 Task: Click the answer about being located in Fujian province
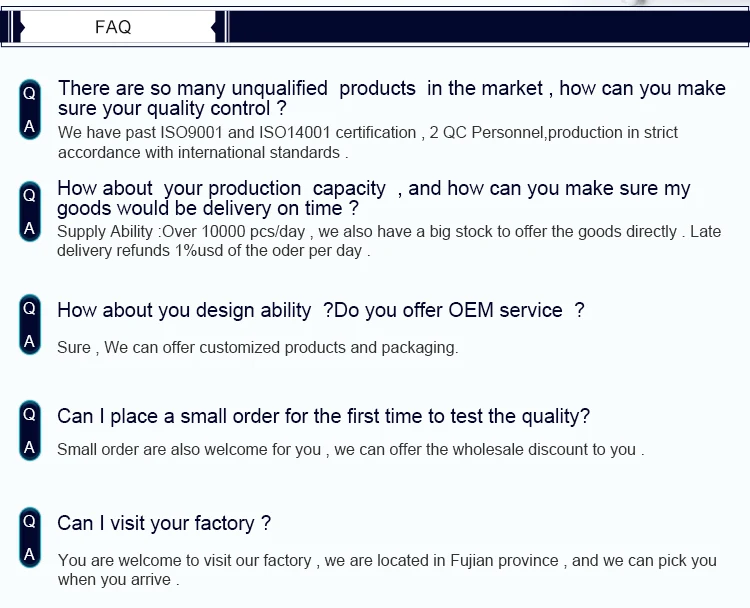(386, 570)
